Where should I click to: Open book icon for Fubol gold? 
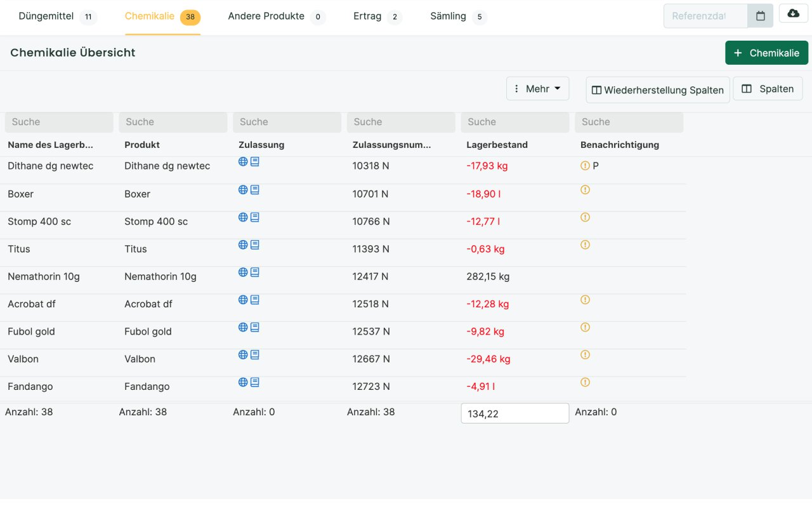[255, 327]
